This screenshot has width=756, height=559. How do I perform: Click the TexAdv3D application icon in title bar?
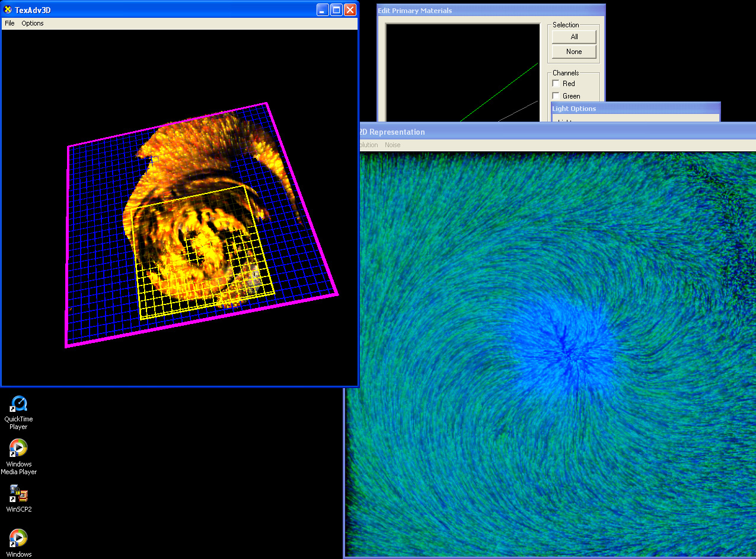[8, 9]
